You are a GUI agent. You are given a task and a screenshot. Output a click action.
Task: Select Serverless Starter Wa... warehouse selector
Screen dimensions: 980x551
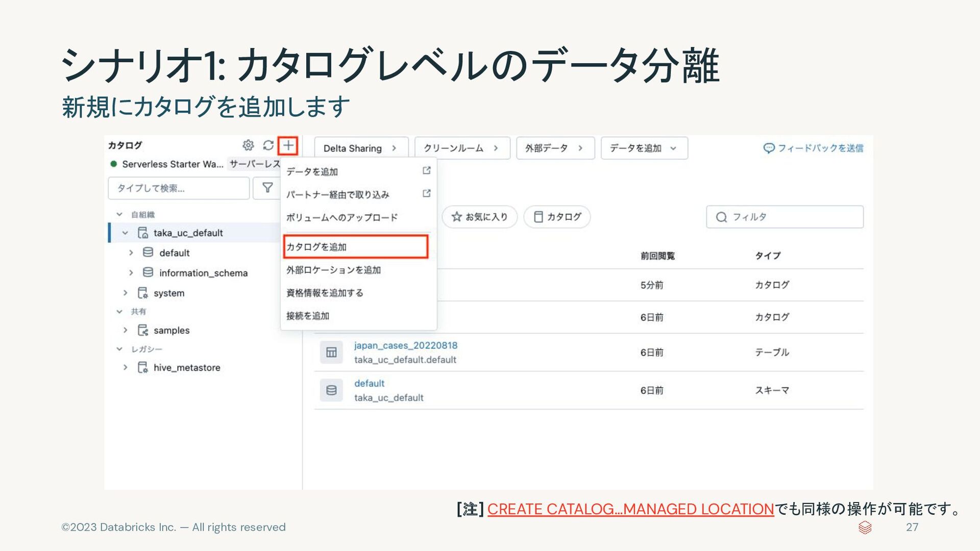173,164
